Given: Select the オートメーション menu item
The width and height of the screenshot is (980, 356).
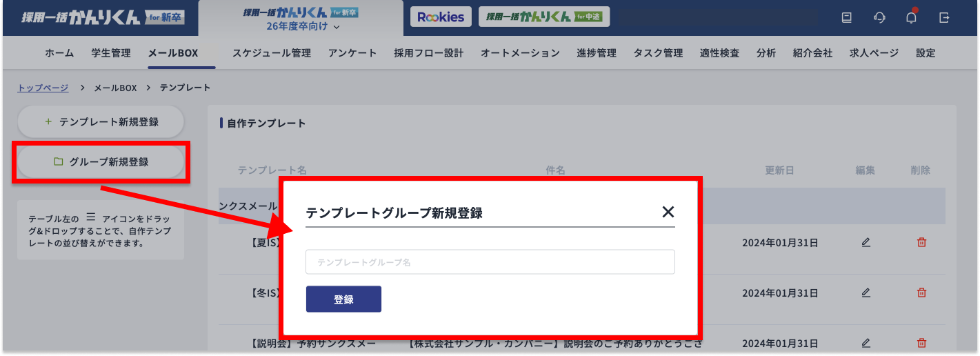Looking at the screenshot, I should [520, 53].
